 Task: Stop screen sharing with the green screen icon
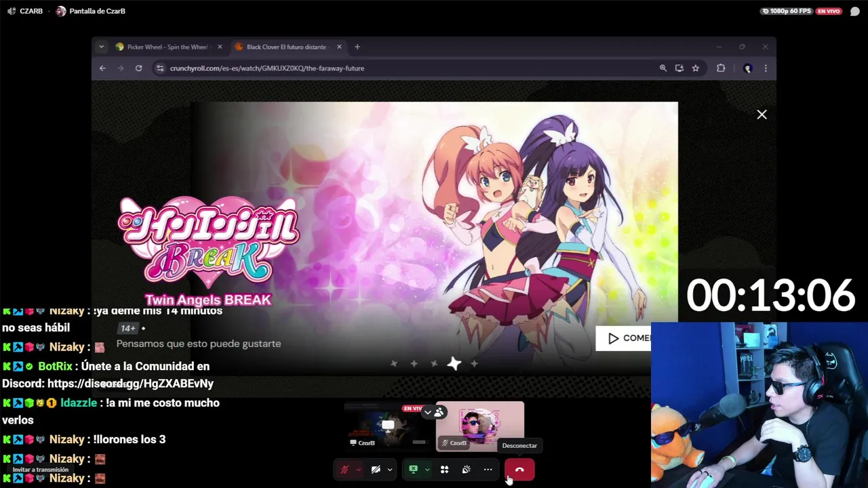point(413,470)
